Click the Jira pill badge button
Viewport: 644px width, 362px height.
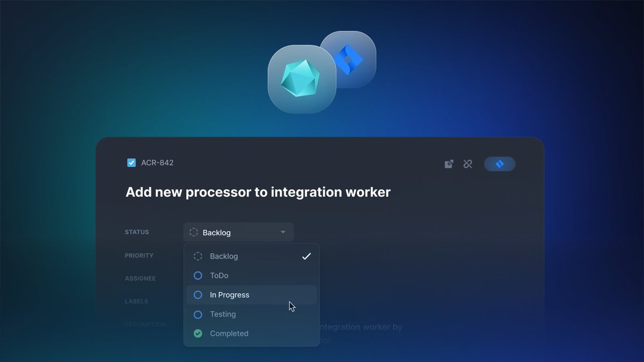coord(500,164)
